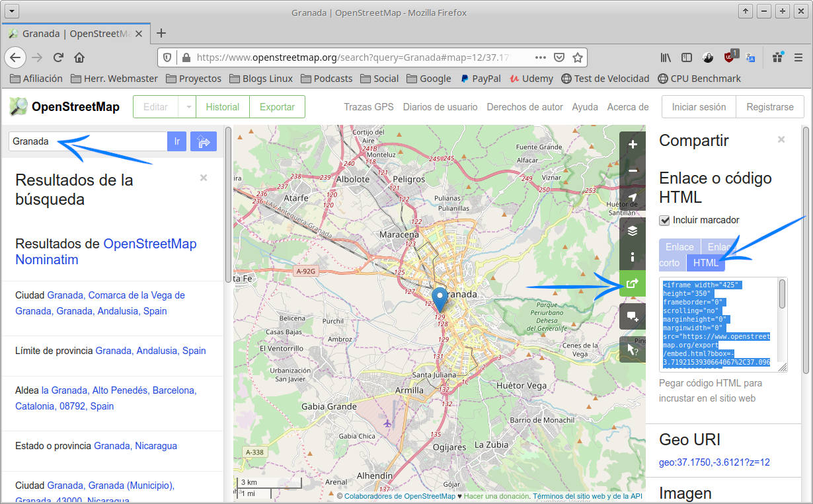Click the Pocket save icon
This screenshot has width=813, height=504.
(x=559, y=57)
